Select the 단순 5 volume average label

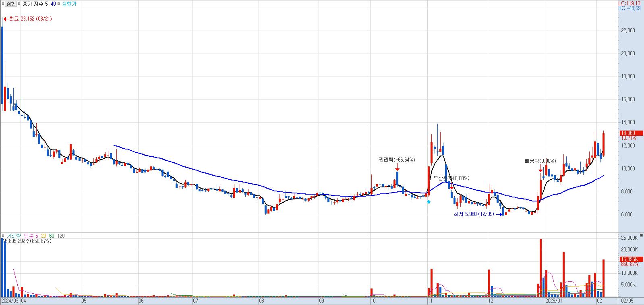31,236
